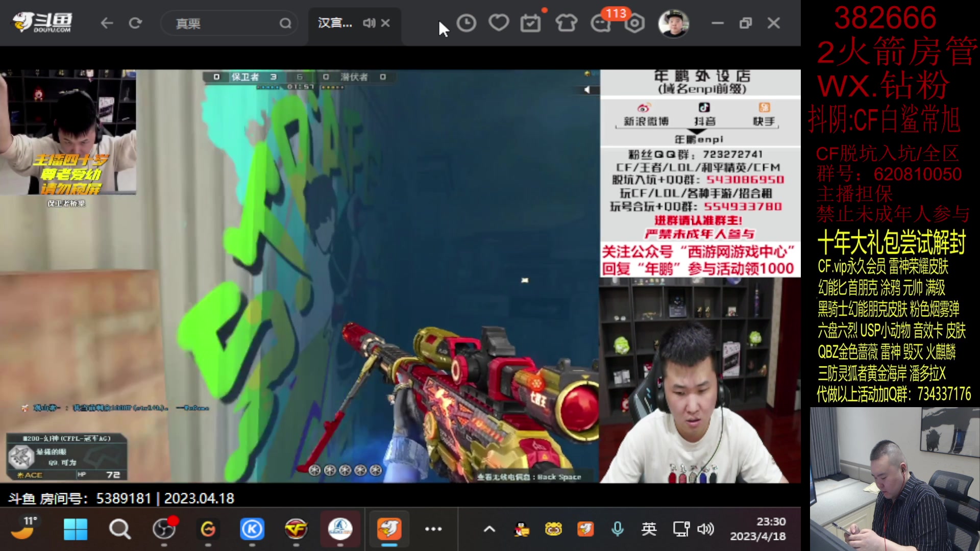Open volume control from the tray speaker
Image resolution: width=980 pixels, height=551 pixels.
click(705, 529)
